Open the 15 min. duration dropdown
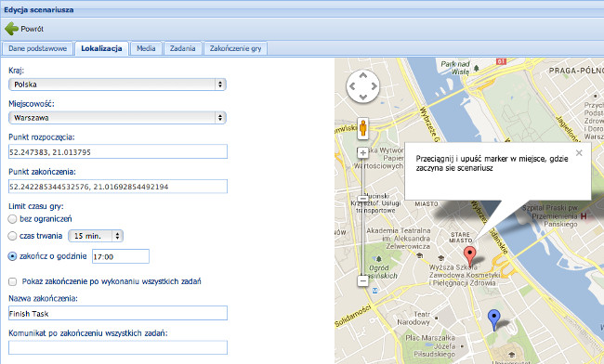 [x=96, y=236]
